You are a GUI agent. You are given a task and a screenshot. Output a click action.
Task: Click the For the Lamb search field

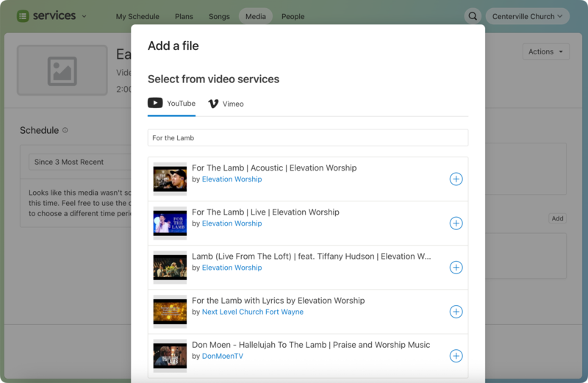click(307, 137)
